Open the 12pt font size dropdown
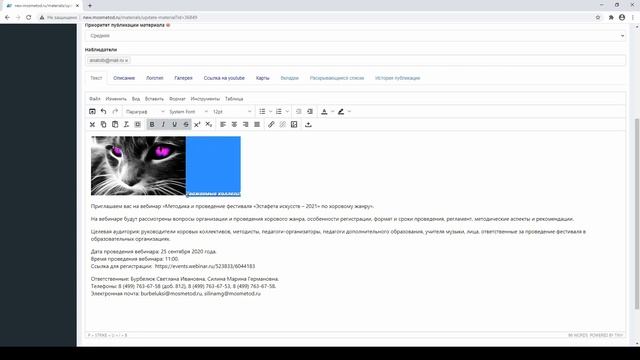 pyautogui.click(x=232, y=111)
